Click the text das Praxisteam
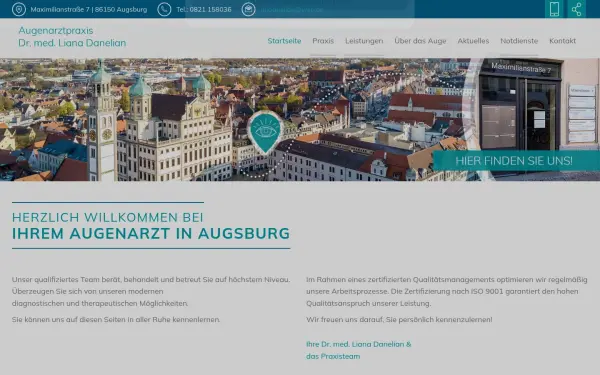 coord(333,356)
